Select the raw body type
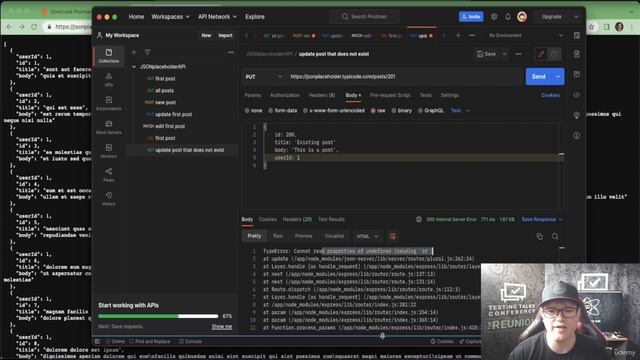The image size is (640, 360). (378, 111)
